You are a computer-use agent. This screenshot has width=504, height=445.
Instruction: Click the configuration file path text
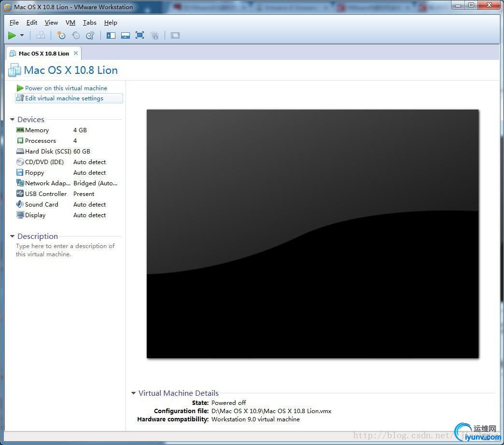point(271,411)
